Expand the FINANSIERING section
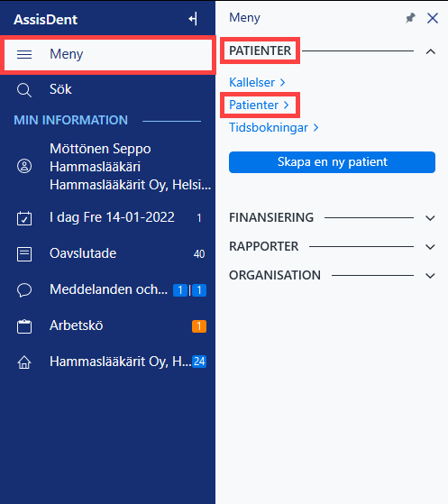 coord(430,218)
